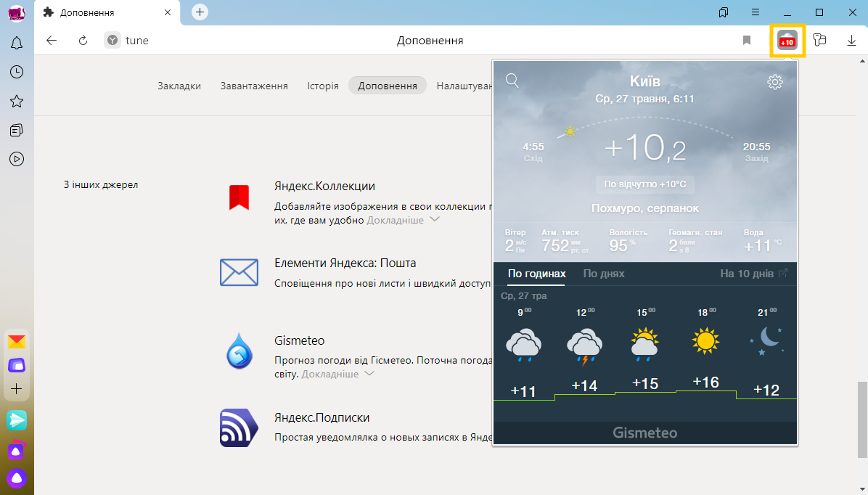Switch to Закладки tab
The image size is (868, 495).
coord(179,86)
